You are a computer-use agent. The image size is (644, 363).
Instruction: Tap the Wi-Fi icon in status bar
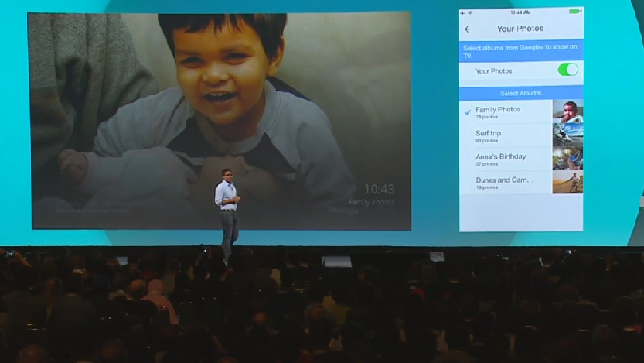[x=469, y=12]
